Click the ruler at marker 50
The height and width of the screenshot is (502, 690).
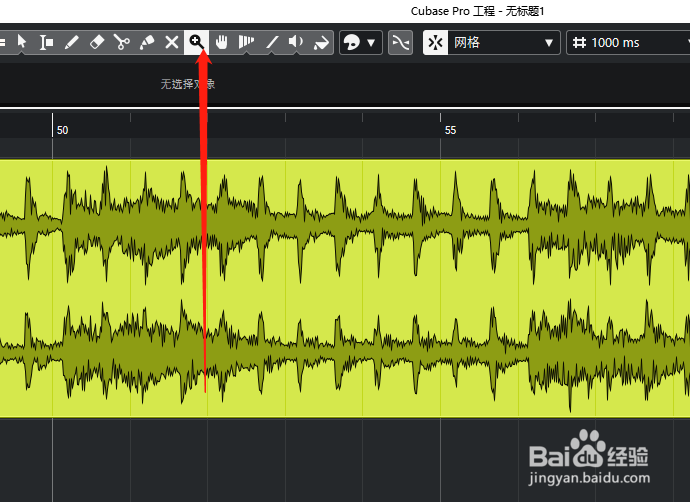[x=62, y=130]
